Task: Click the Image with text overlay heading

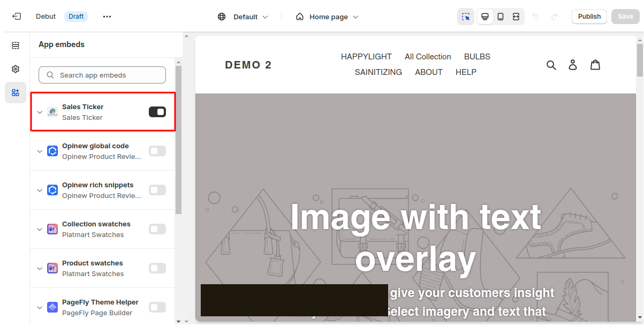Action: pos(415,238)
